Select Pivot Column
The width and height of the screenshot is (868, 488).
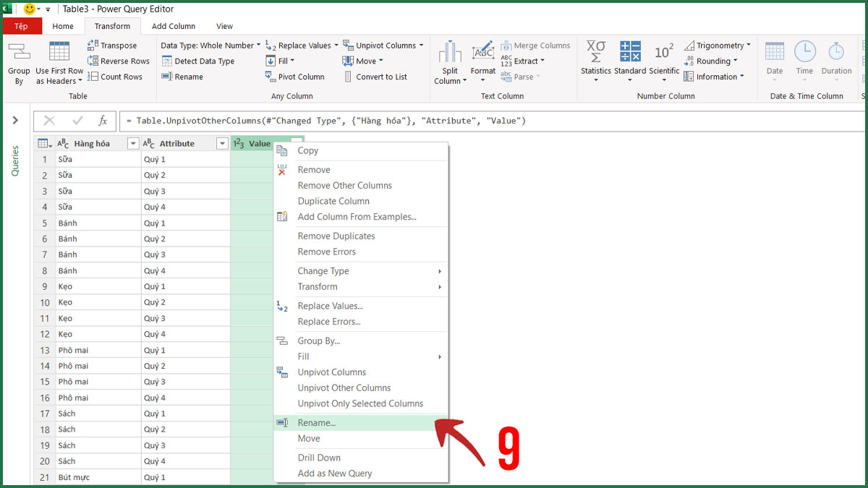tap(300, 76)
